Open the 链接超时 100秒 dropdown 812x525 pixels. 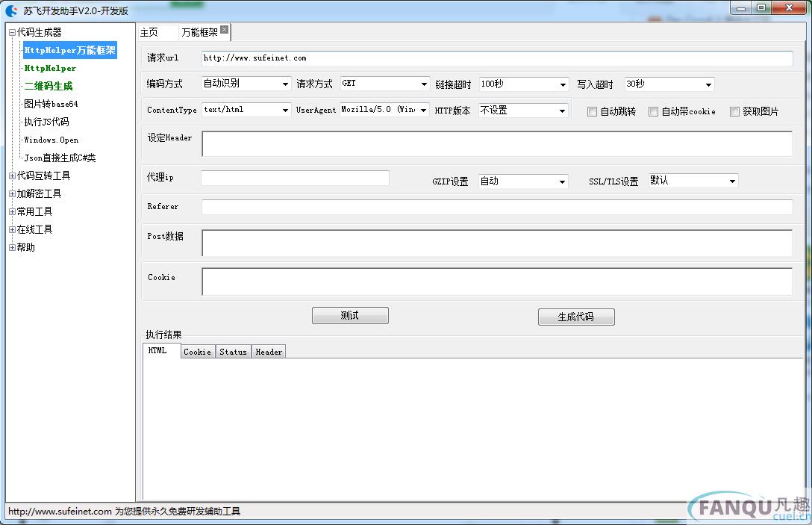click(563, 84)
